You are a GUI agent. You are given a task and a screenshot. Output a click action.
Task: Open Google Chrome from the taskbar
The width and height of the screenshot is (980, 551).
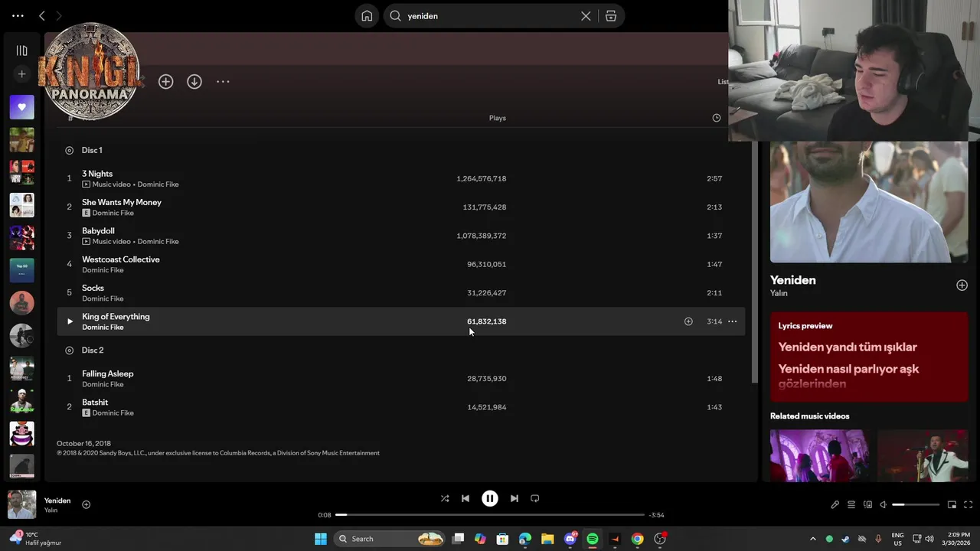637,539
